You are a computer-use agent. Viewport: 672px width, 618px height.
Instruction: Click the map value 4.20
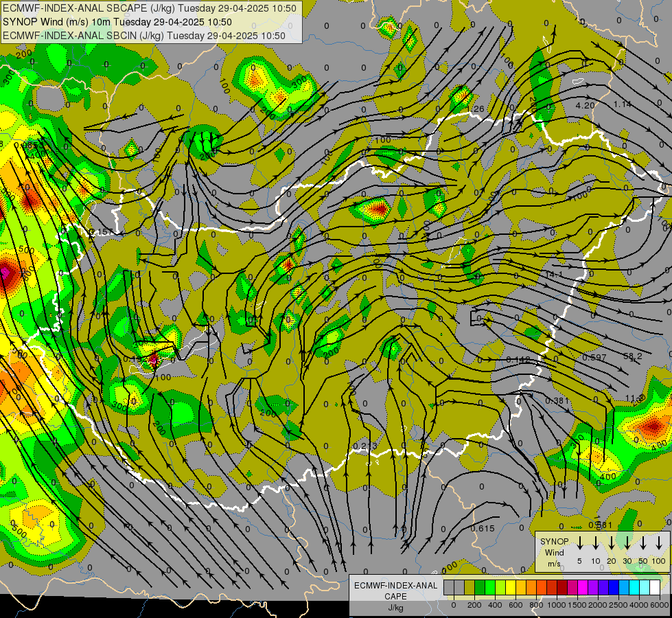(x=585, y=106)
